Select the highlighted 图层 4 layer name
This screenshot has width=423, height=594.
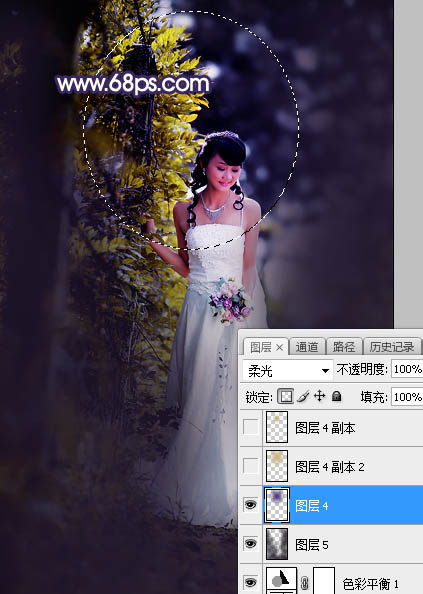tap(312, 506)
